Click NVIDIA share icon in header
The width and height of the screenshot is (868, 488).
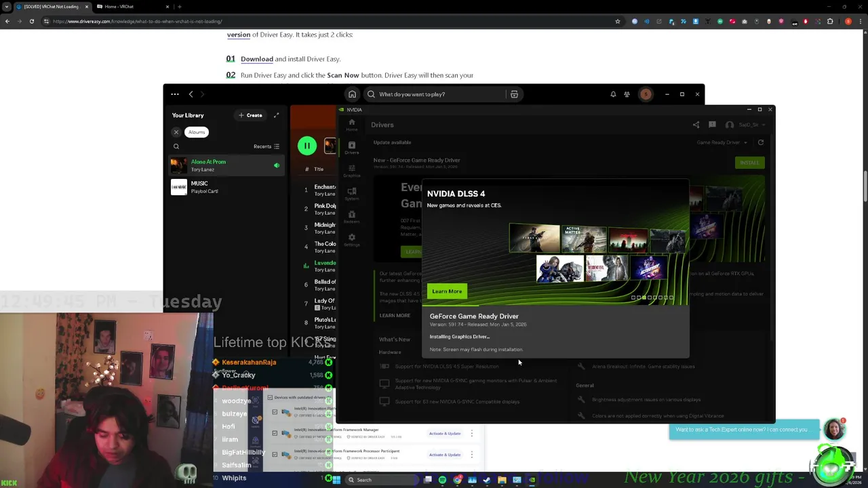(x=696, y=125)
